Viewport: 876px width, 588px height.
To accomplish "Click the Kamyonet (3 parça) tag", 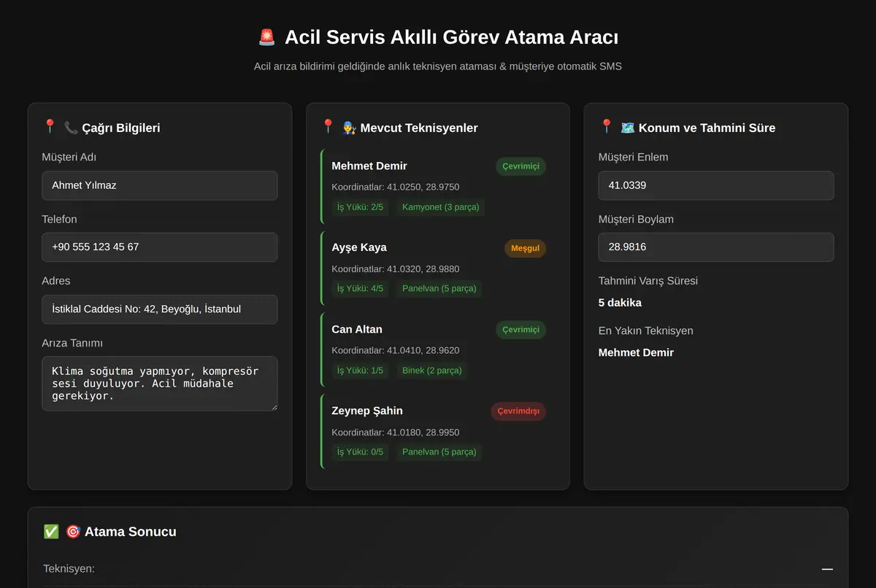I will [441, 207].
